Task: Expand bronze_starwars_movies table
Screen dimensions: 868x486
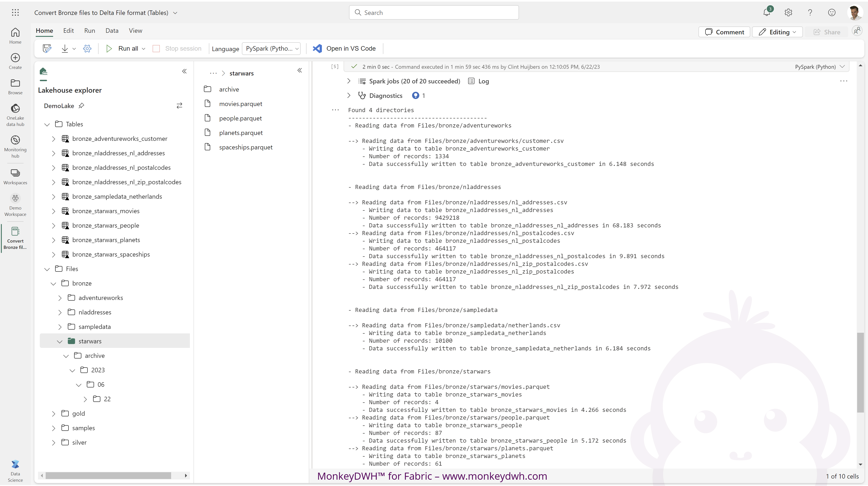Action: point(53,211)
